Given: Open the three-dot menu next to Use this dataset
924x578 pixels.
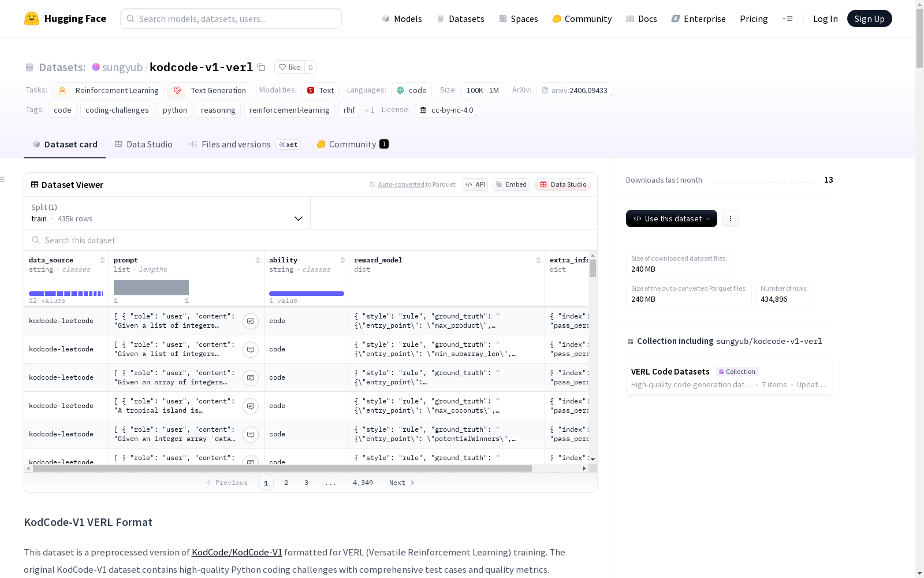Looking at the screenshot, I should (731, 218).
